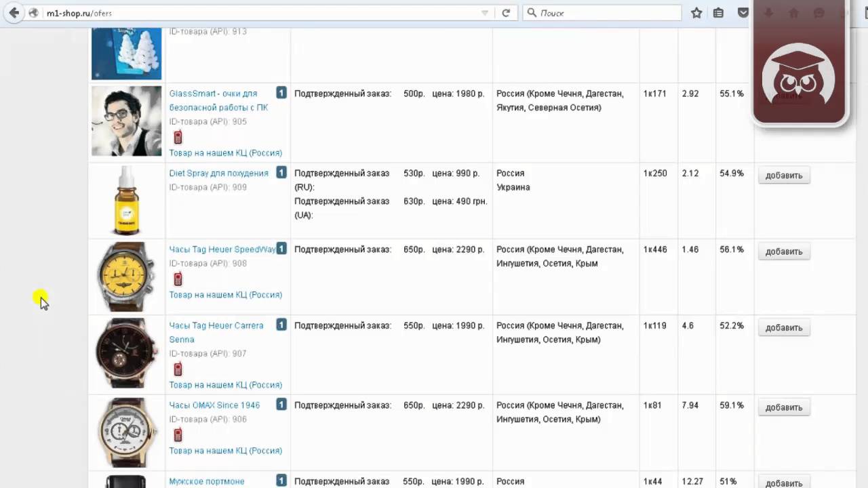
Task: Click the blue 1 badge beside OMAX Since 1946
Action: (x=281, y=405)
